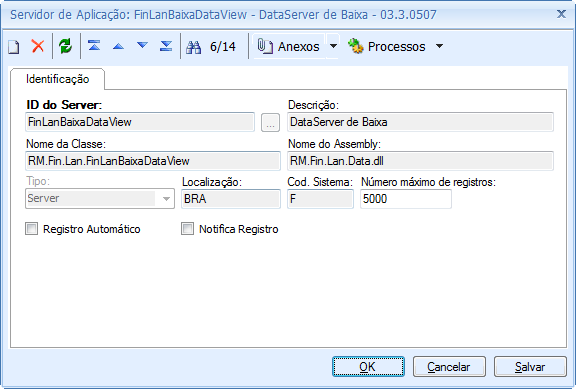Click the new record blank page icon
The width and height of the screenshot is (576, 389).
pos(14,47)
